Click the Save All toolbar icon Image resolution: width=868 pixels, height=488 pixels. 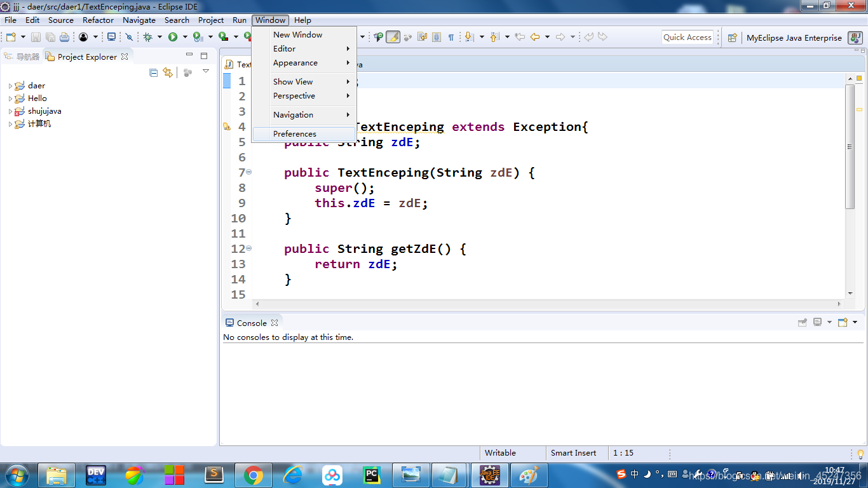click(50, 37)
